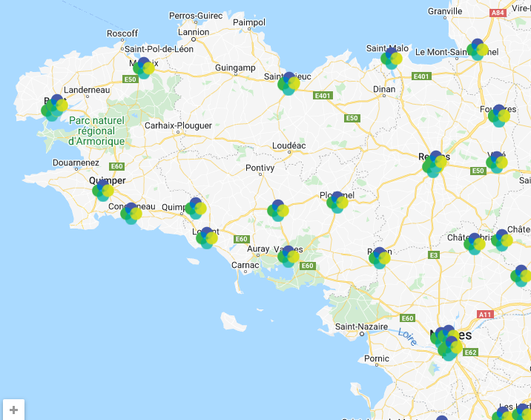Click Parc naturel régional d'Armorique label

pyautogui.click(x=96, y=131)
